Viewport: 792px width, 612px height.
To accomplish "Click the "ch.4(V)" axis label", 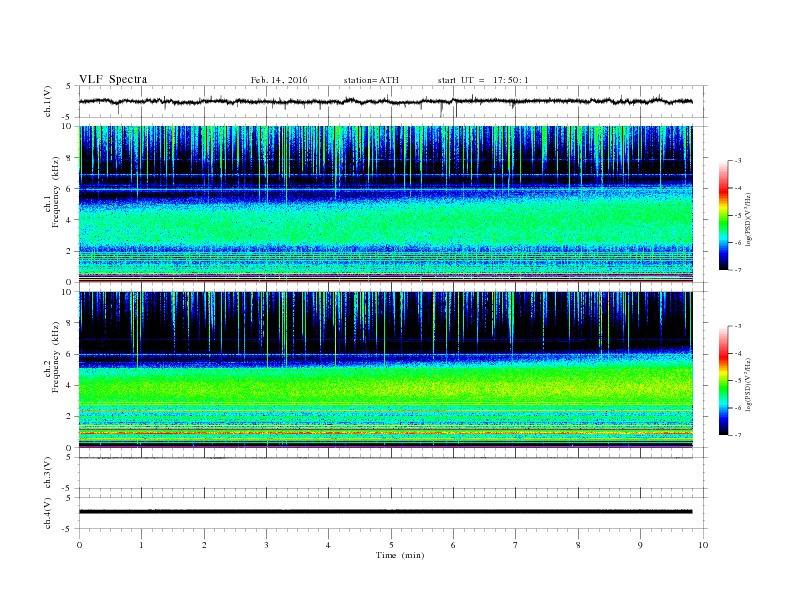I will coord(48,513).
